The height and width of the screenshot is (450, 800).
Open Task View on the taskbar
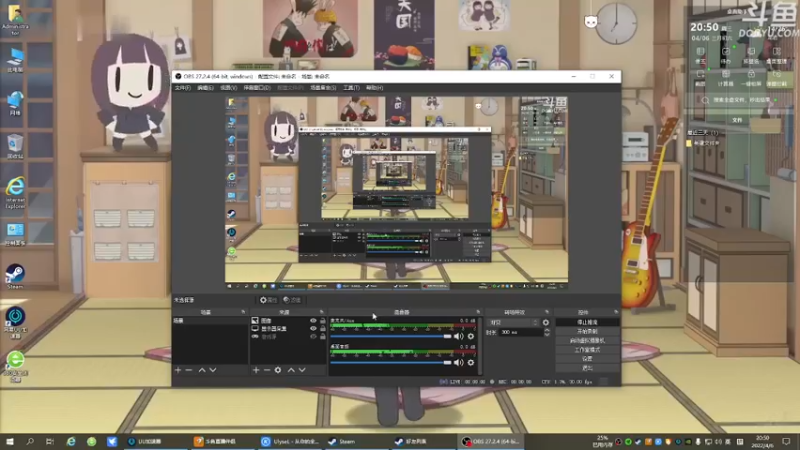[49, 441]
